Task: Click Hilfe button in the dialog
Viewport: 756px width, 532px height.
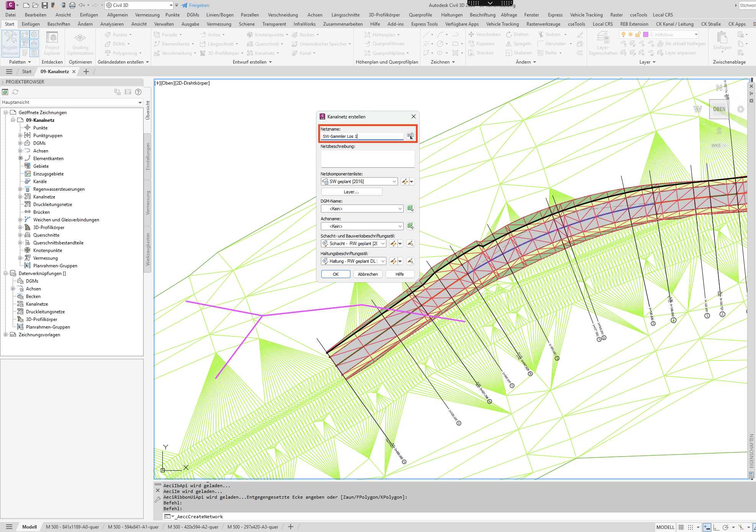Action: click(x=399, y=274)
